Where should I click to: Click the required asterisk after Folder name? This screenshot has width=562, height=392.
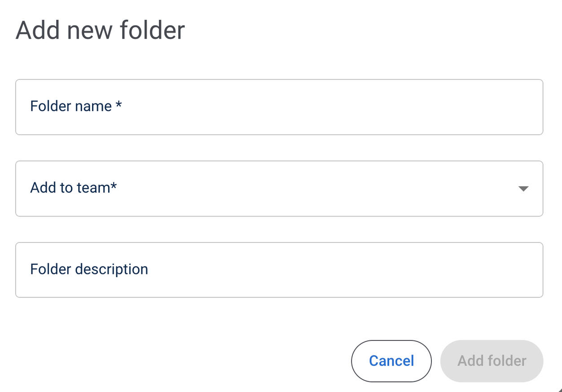(119, 105)
